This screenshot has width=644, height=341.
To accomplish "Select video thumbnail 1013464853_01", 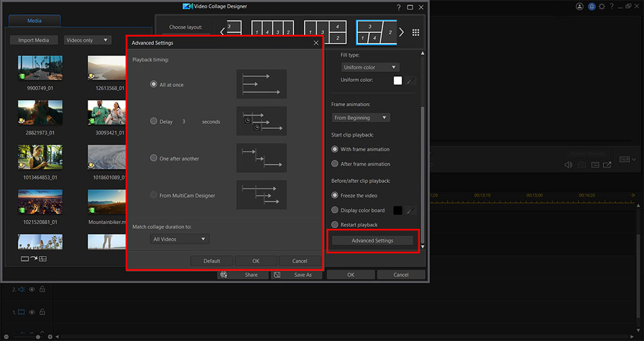I will point(40,157).
